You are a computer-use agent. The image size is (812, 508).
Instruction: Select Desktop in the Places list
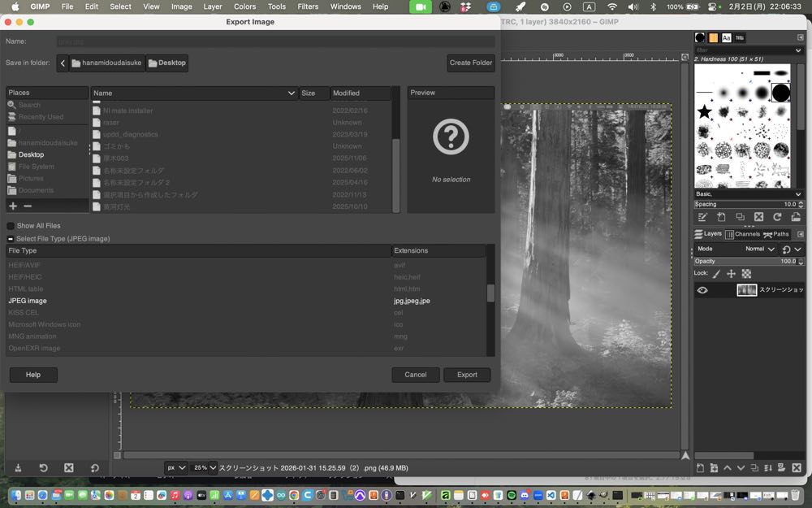pos(47,154)
